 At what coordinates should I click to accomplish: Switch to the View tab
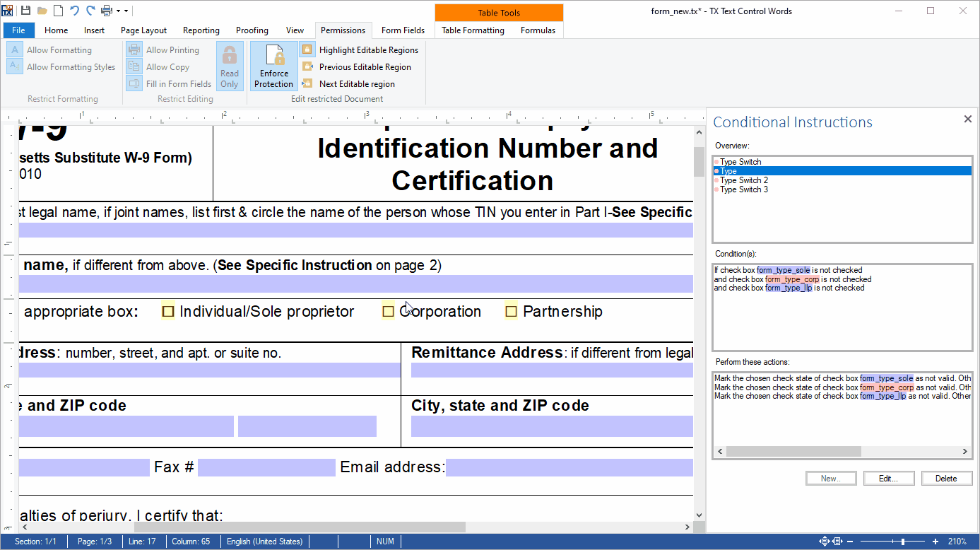tap(295, 30)
